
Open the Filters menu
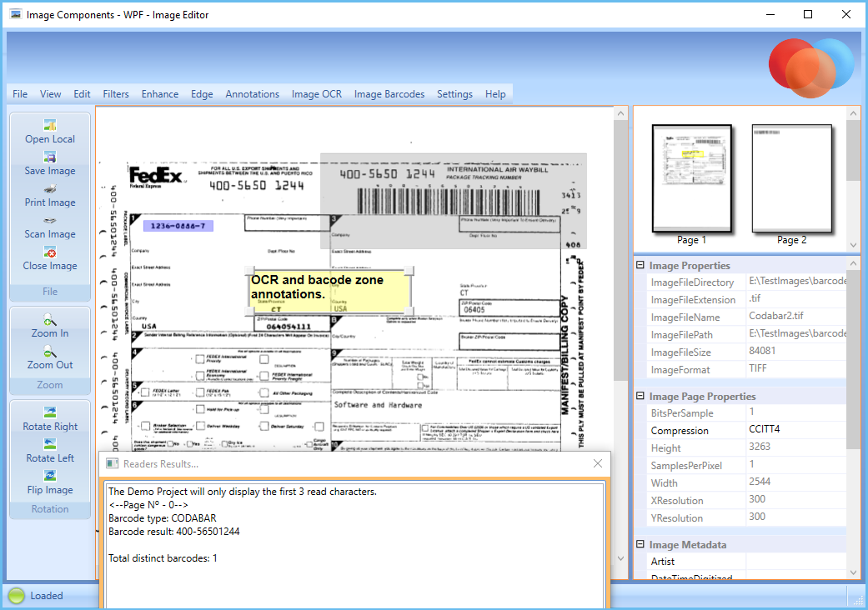tap(116, 94)
